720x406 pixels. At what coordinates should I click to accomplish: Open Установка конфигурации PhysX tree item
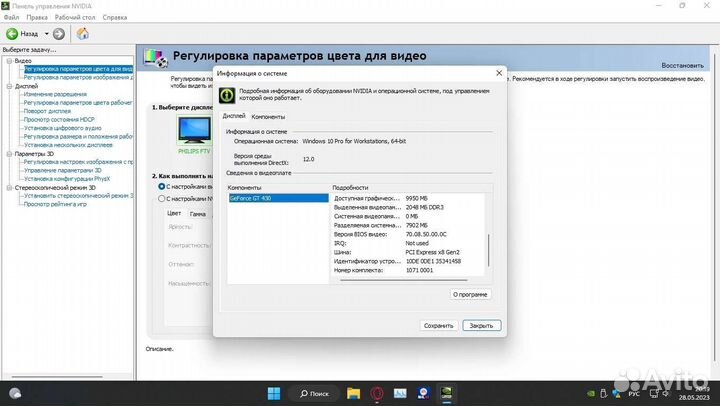pos(67,179)
